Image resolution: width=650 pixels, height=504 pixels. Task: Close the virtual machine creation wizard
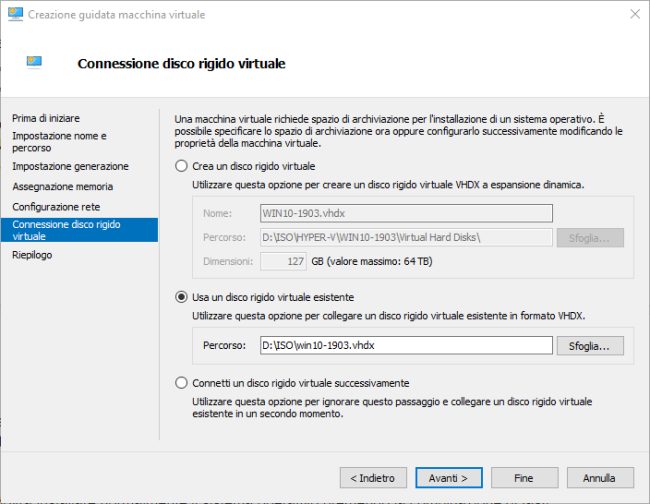click(x=635, y=14)
